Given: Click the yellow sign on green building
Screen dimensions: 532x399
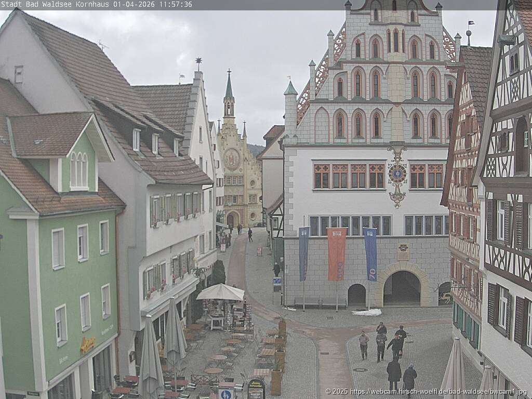Looking at the screenshot, I should (87, 344).
